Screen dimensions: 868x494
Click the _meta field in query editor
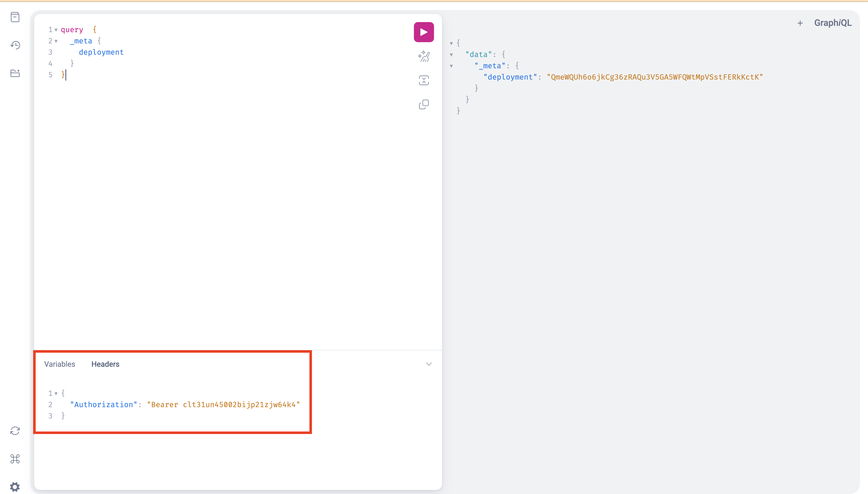click(x=81, y=41)
